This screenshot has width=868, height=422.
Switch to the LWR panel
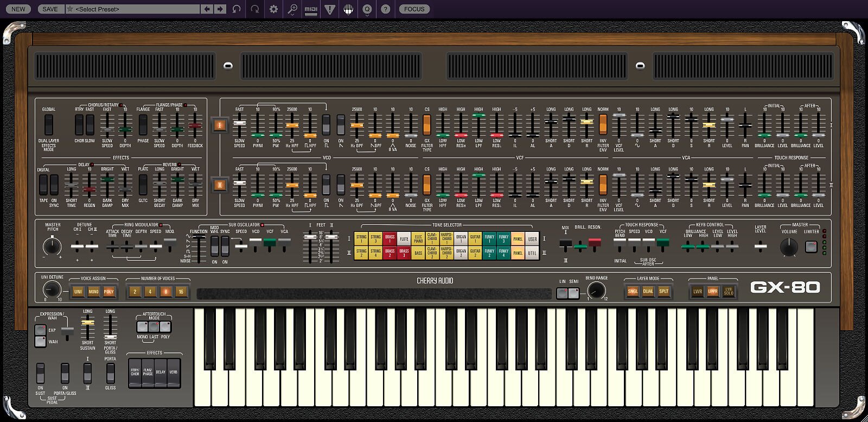pos(697,292)
